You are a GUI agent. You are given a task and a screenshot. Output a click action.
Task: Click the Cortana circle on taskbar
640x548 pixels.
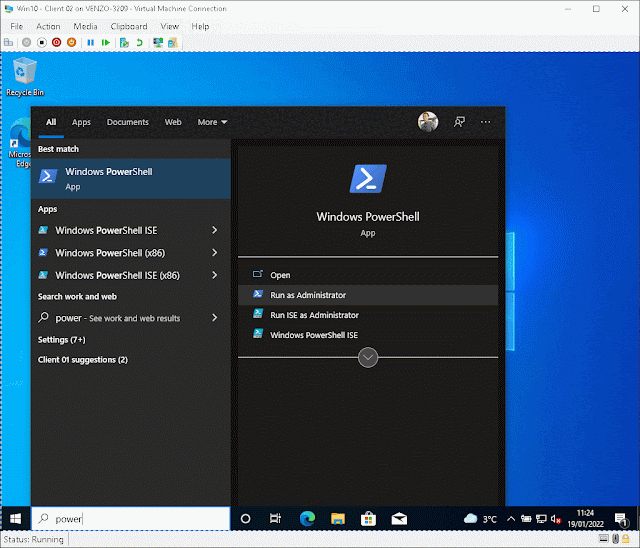pyautogui.click(x=245, y=519)
